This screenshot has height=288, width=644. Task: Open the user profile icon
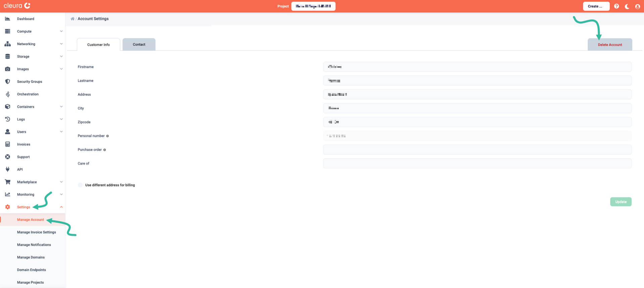638,6
